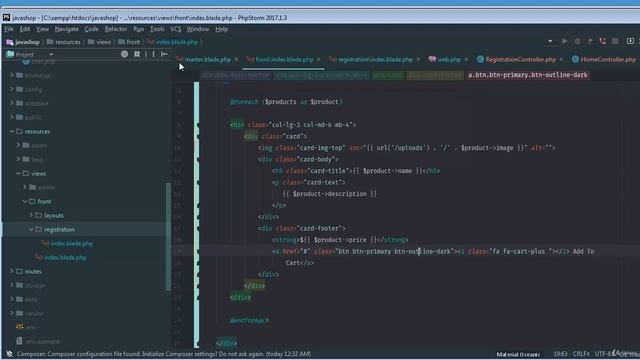Click a.btn.btn-primary.btn-outline-dark breadcrumb

tap(527, 75)
